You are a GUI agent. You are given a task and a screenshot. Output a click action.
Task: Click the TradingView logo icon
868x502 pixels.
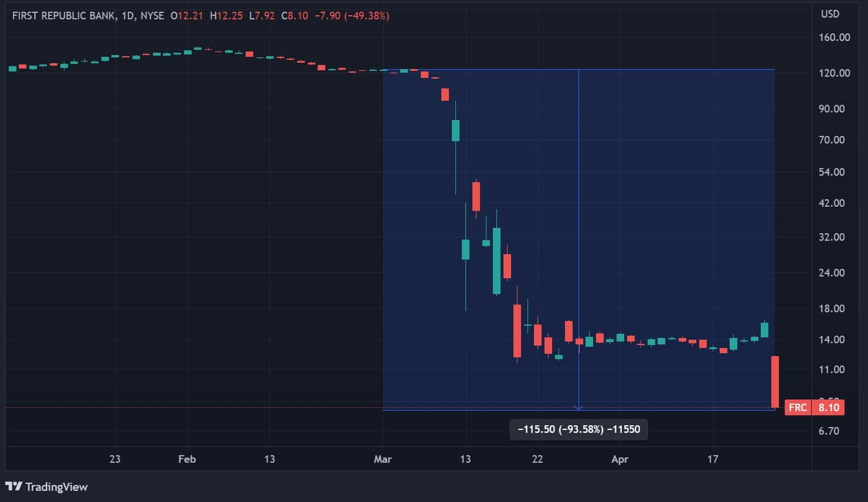click(13, 486)
